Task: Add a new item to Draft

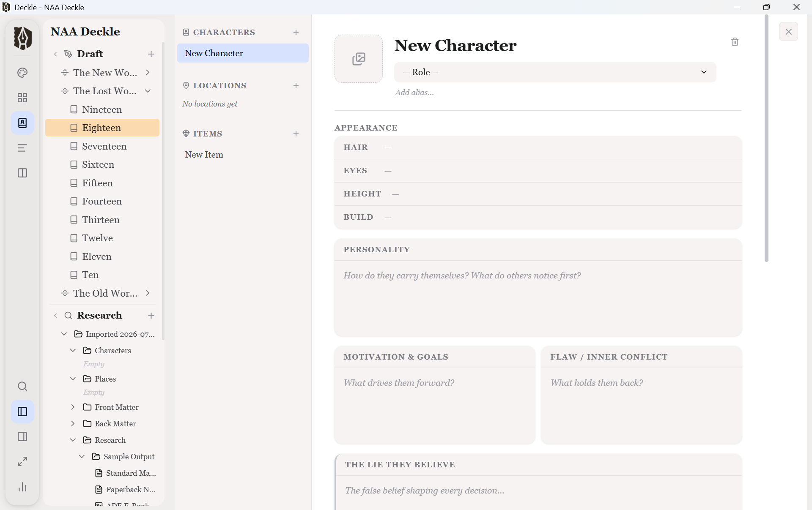Action: (x=151, y=54)
